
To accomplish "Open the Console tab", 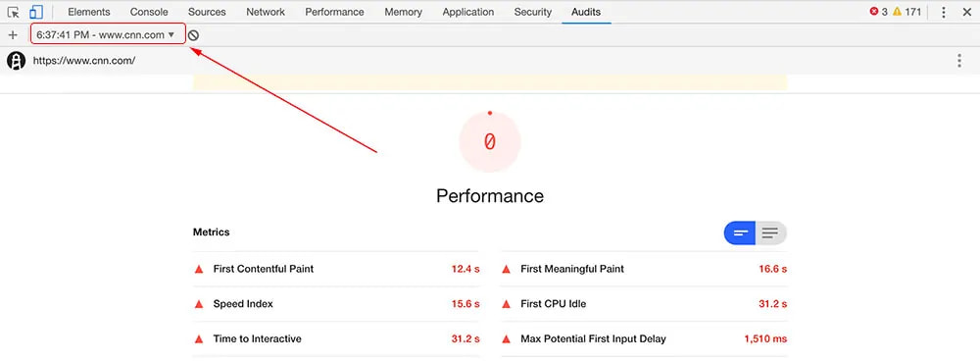I will click(149, 12).
